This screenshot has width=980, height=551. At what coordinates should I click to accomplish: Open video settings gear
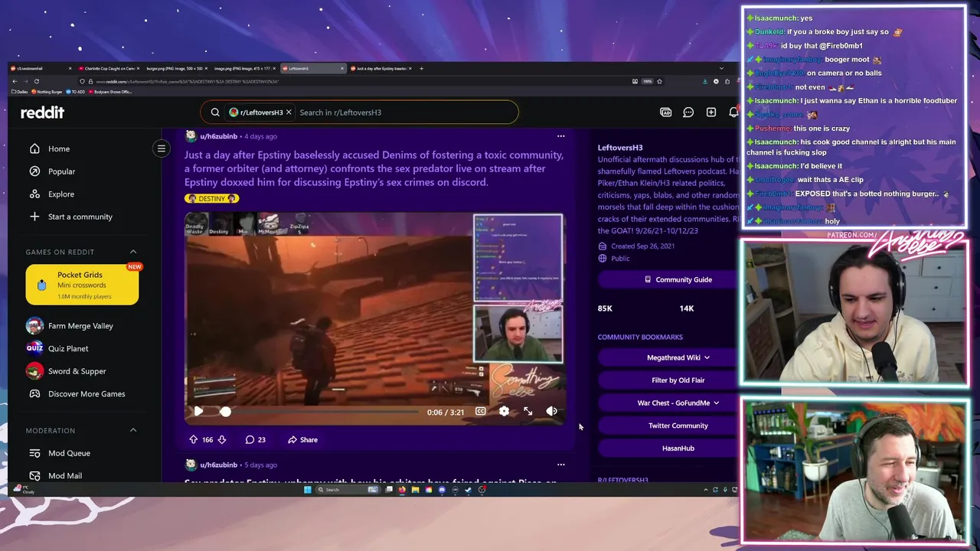(x=504, y=412)
